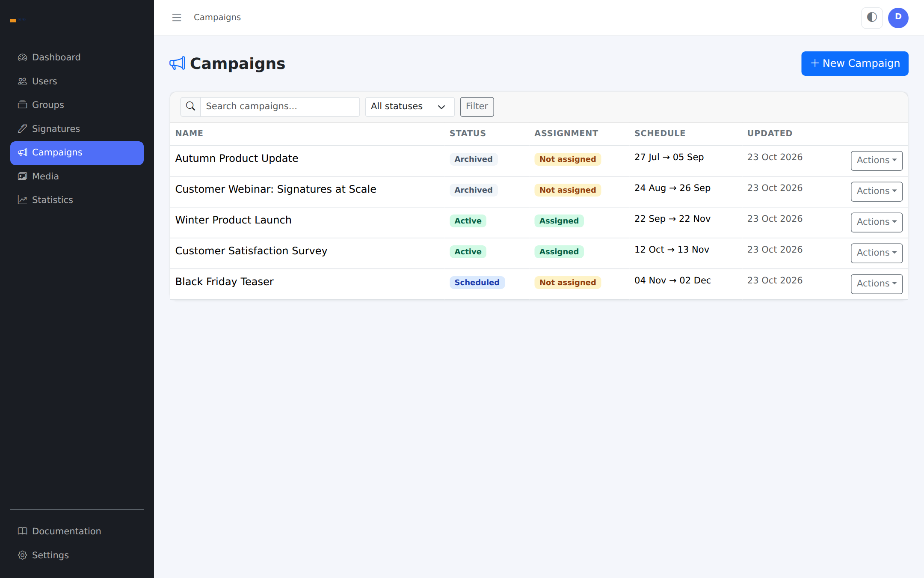
Task: Open Media in the sidebar
Action: point(77,176)
